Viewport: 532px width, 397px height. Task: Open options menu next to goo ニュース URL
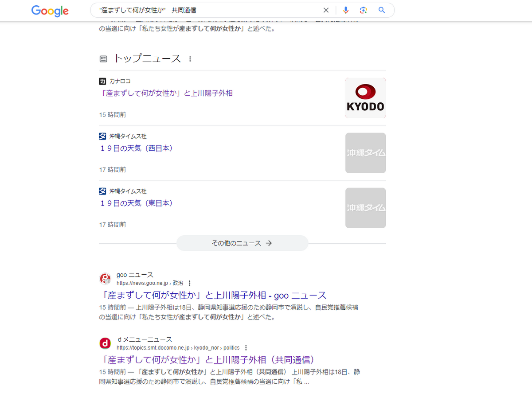[x=190, y=283]
